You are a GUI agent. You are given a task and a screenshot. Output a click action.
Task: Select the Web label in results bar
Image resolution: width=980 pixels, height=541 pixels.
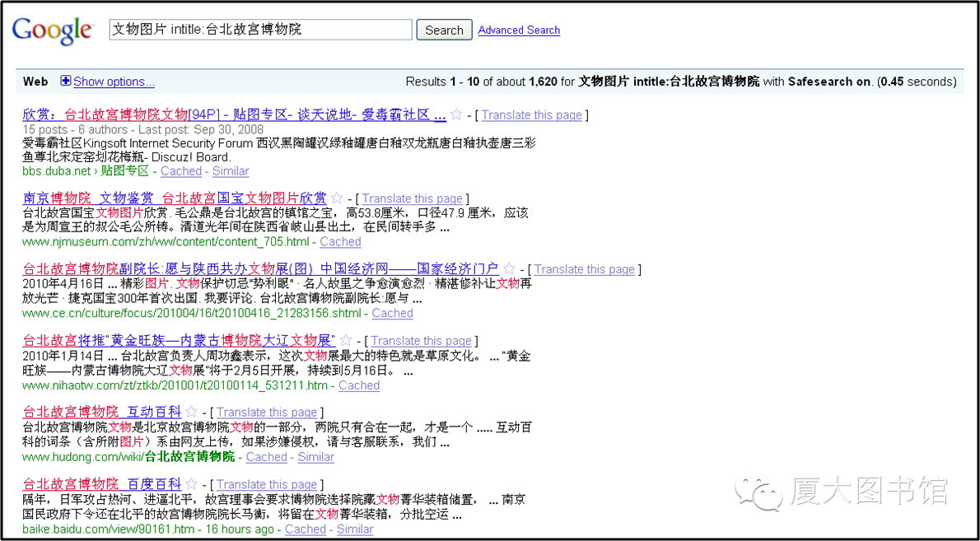point(35,82)
